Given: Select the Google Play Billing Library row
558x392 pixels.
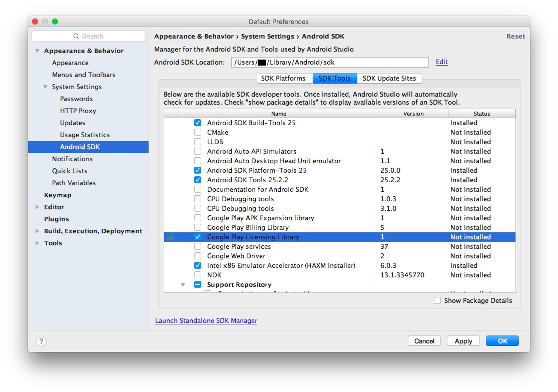Looking at the screenshot, I should 339,227.
